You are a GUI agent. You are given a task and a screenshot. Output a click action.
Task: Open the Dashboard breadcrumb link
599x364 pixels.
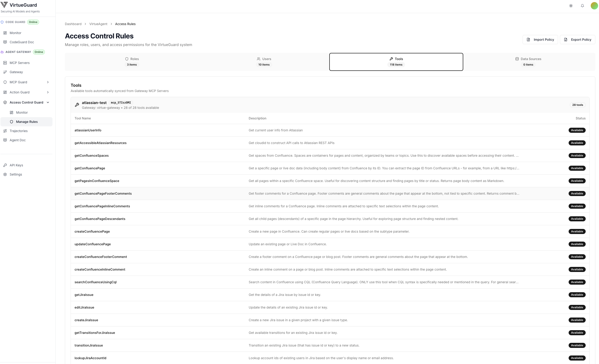coord(73,24)
